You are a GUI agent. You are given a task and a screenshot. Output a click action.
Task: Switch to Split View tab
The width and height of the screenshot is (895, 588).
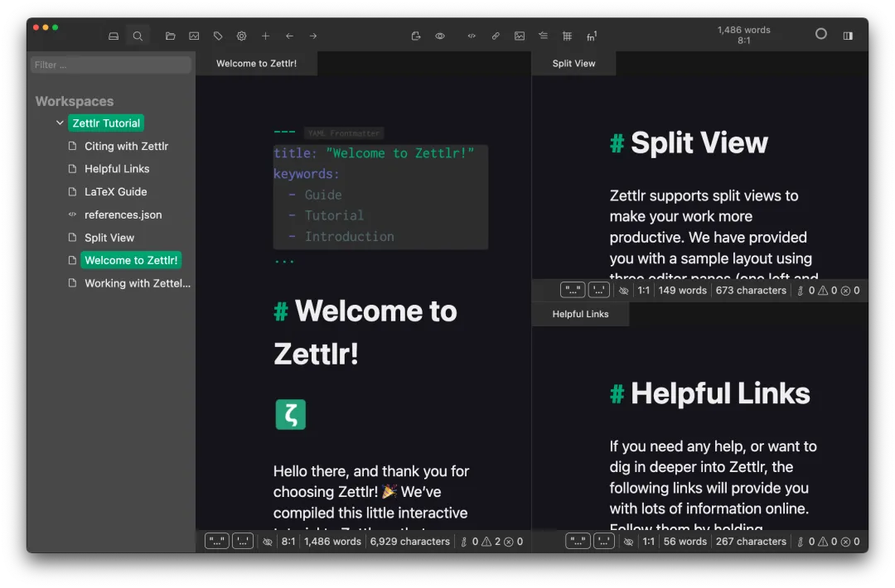573,63
